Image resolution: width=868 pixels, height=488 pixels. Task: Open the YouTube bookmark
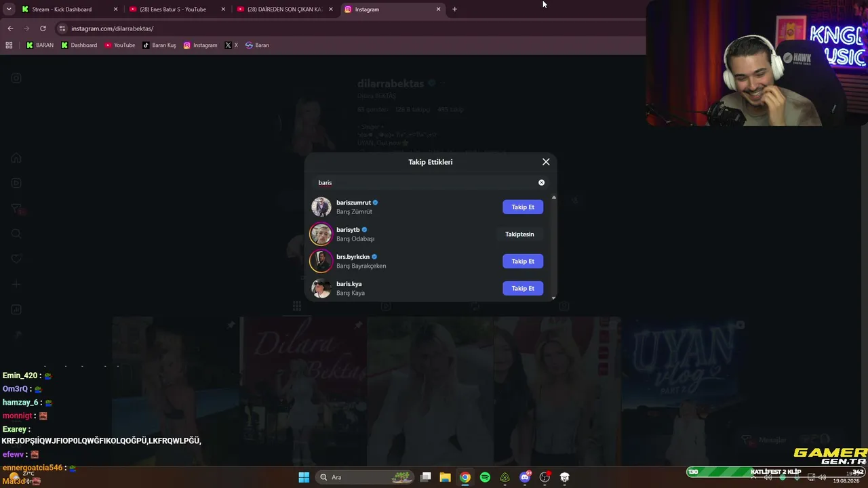tap(120, 45)
